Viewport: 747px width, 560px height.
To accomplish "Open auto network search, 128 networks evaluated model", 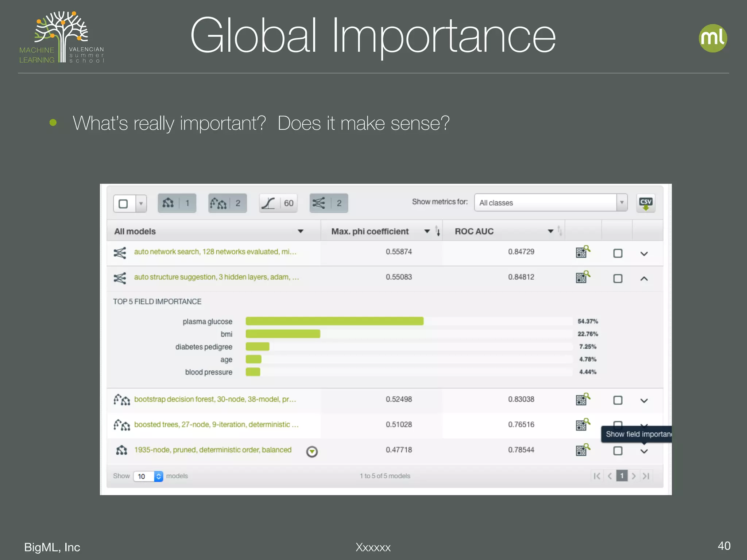I will pyautogui.click(x=215, y=252).
